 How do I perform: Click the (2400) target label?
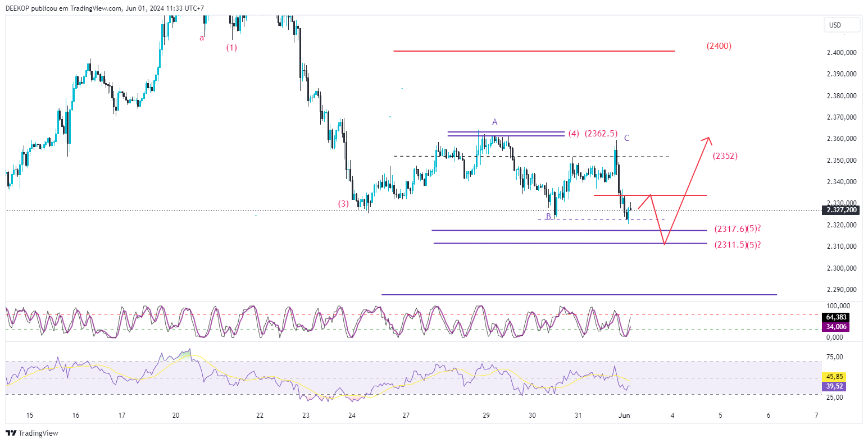pos(719,46)
